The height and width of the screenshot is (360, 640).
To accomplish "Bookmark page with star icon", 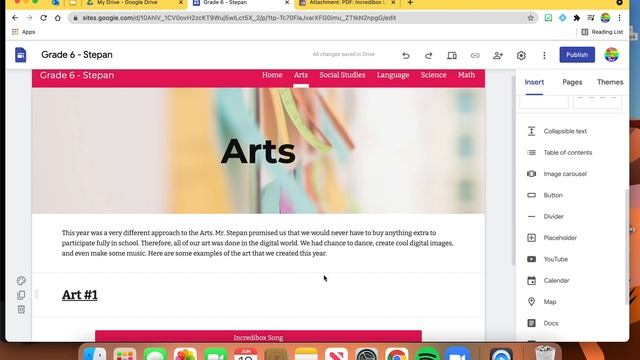I will (x=531, y=18).
